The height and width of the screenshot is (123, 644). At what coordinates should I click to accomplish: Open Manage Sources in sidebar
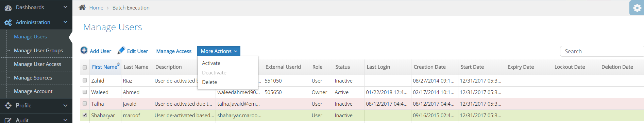click(33, 78)
